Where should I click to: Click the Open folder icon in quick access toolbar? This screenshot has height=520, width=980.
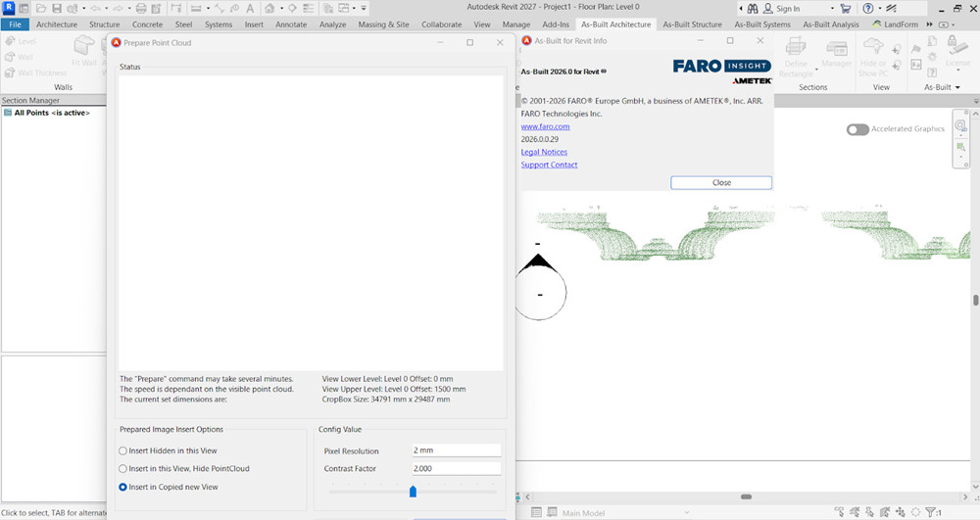41,8
